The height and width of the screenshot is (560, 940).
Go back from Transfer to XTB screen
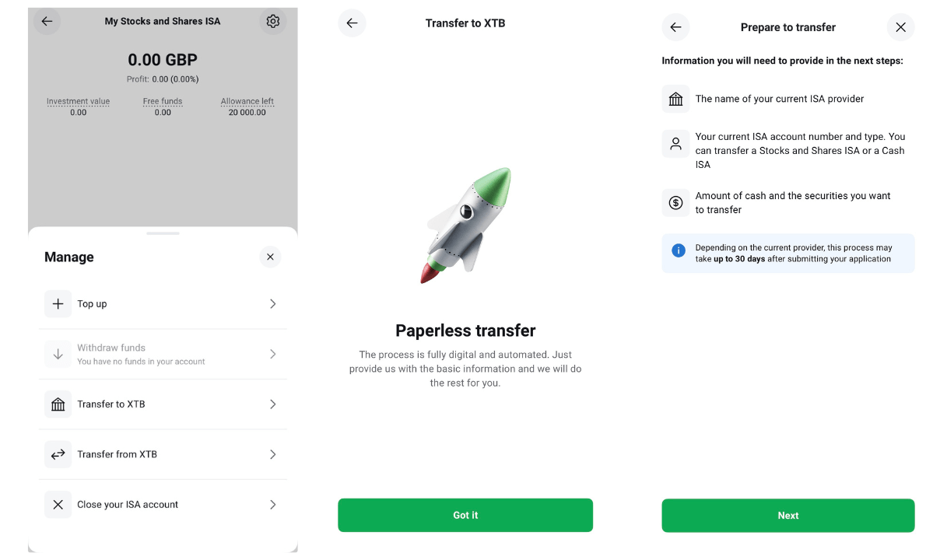point(352,23)
